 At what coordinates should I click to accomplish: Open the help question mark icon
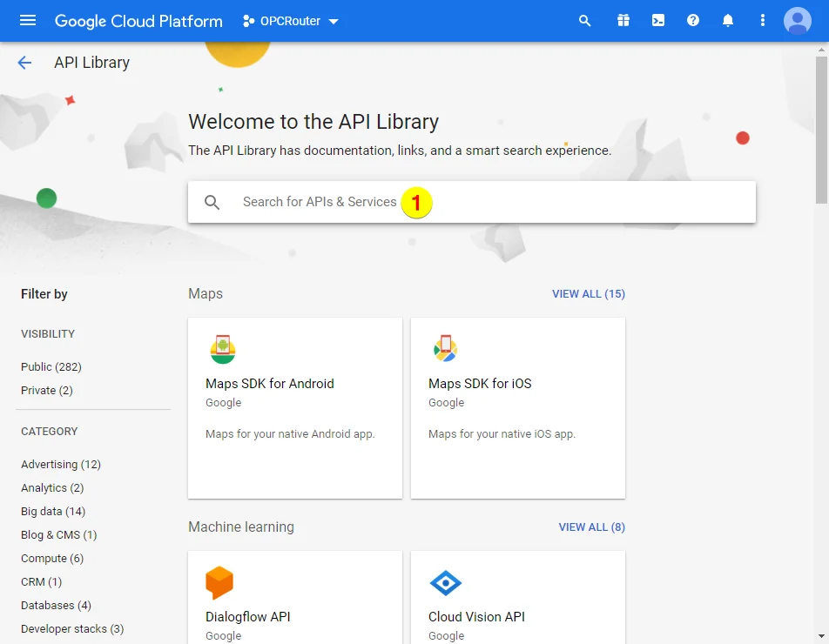click(693, 21)
